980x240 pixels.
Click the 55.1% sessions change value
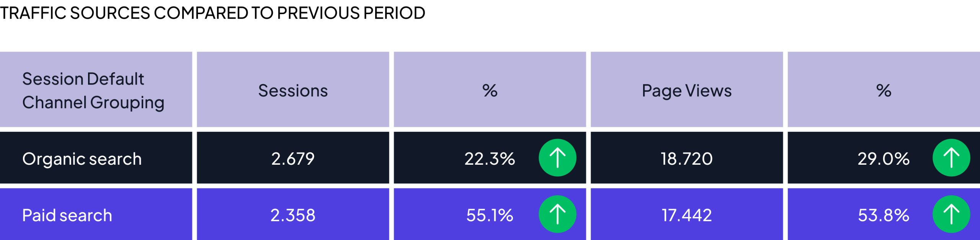pyautogui.click(x=490, y=215)
